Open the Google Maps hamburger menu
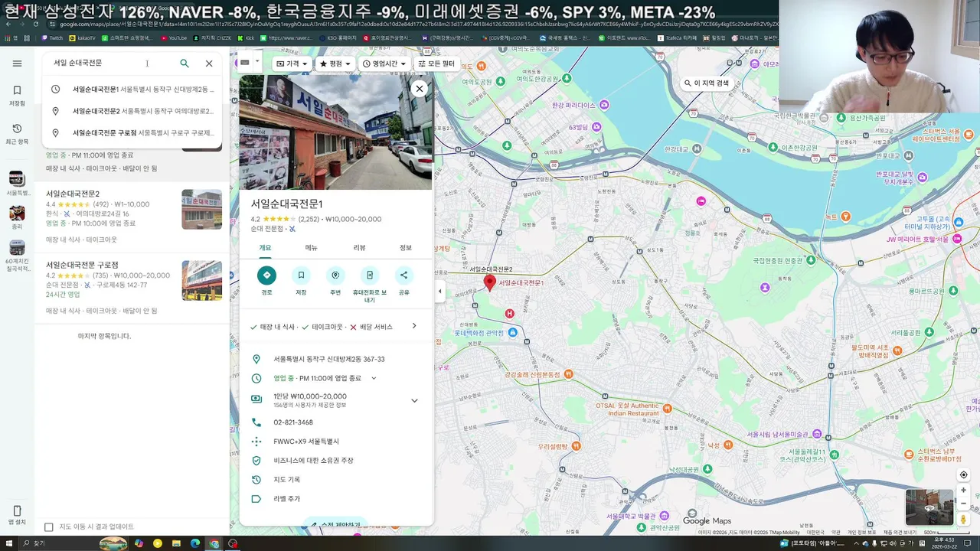The height and width of the screenshot is (551, 980). [x=17, y=64]
